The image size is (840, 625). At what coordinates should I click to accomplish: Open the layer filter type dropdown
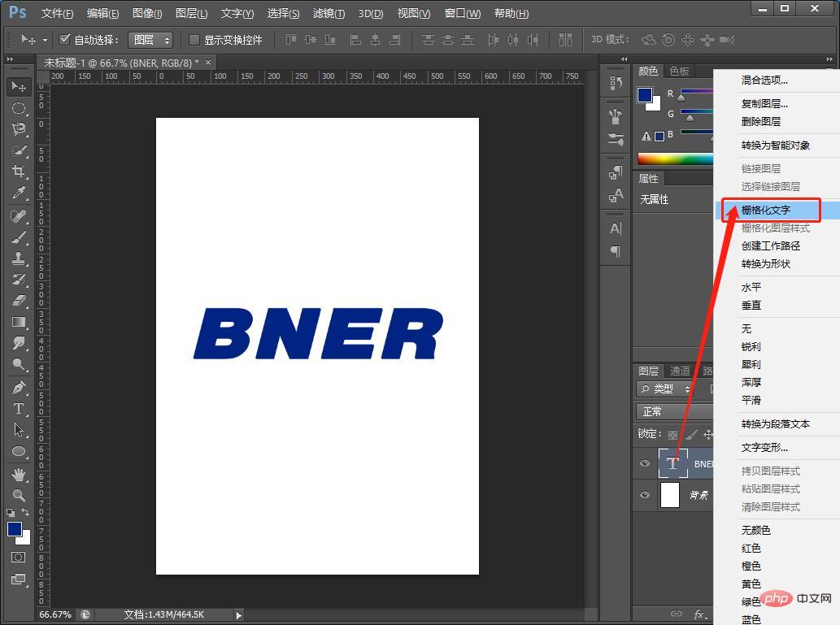[x=665, y=388]
